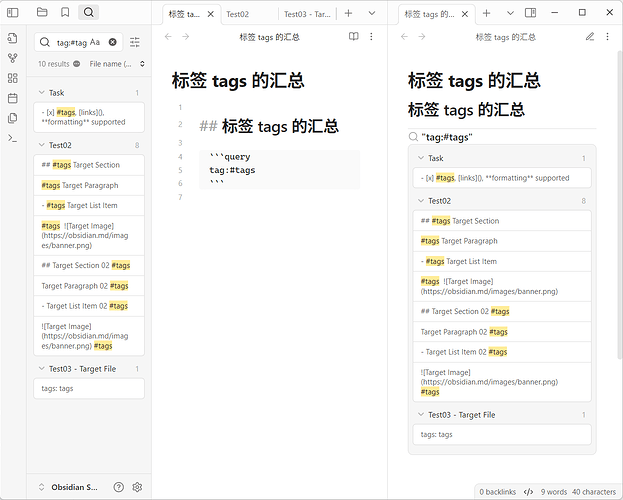Open the File name sort order dropdown

[x=117, y=64]
